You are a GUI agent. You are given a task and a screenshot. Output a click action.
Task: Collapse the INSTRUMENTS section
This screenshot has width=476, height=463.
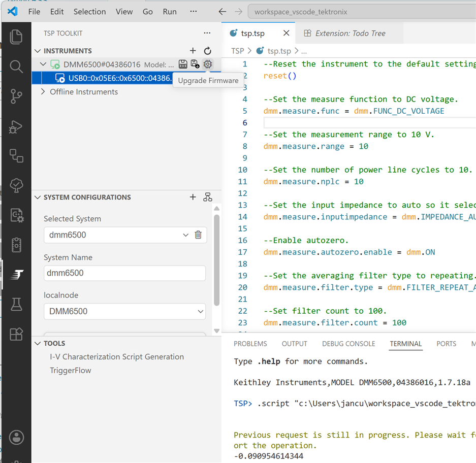38,51
